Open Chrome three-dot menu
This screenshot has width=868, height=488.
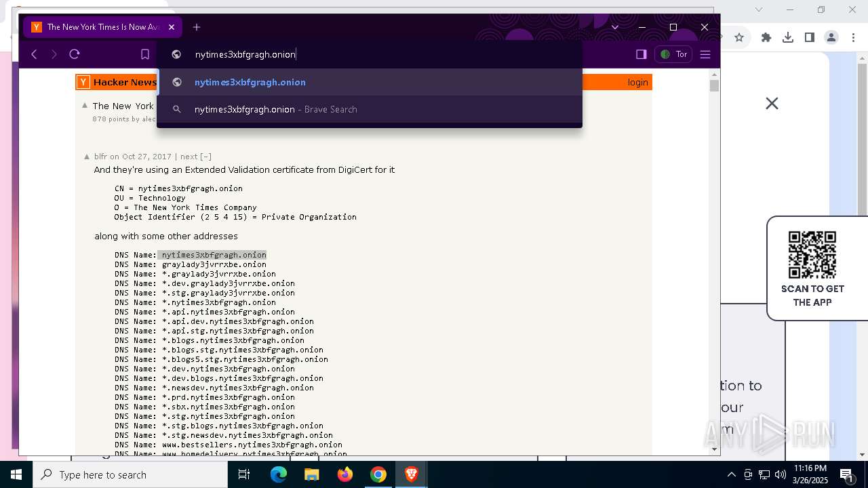point(852,37)
